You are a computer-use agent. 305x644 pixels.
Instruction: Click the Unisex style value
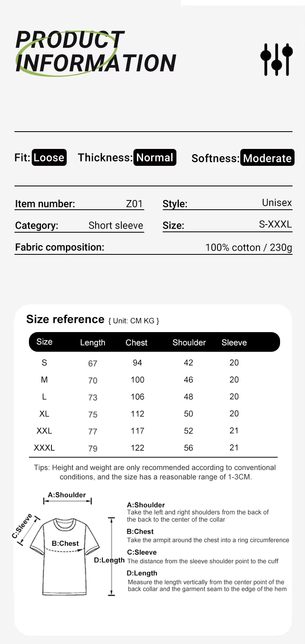pos(276,202)
